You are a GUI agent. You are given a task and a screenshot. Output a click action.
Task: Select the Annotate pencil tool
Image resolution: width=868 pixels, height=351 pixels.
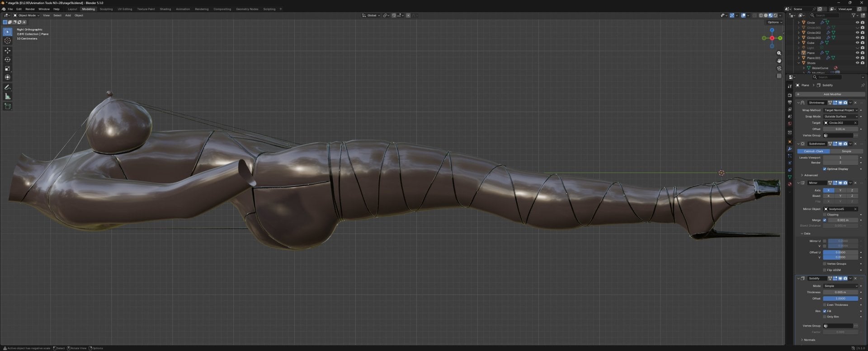point(8,87)
